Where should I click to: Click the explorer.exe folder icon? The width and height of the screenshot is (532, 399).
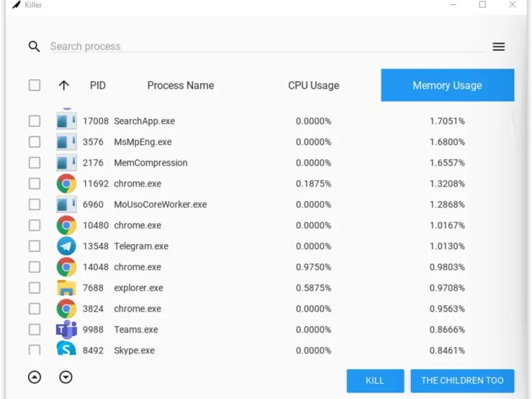point(66,288)
